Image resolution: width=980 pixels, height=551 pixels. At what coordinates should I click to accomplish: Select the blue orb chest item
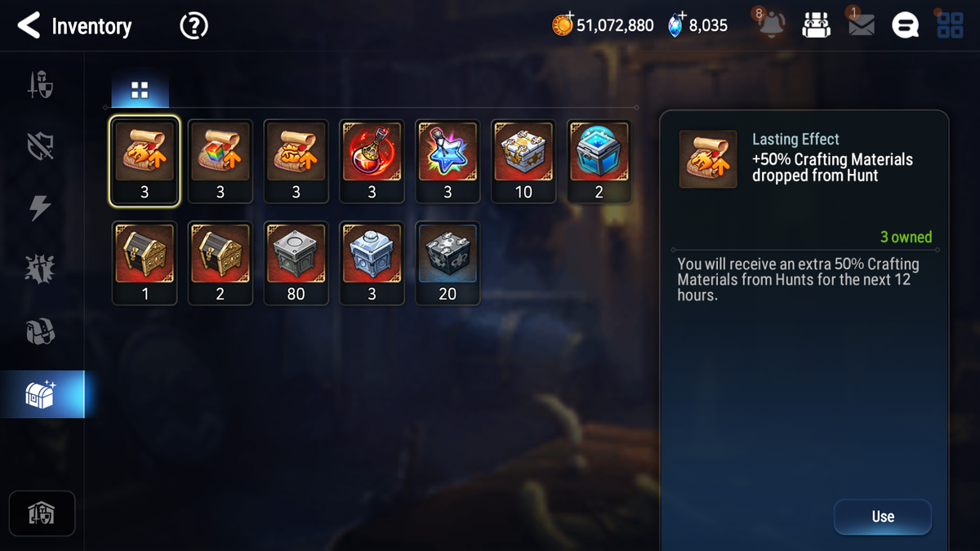pyautogui.click(x=599, y=161)
